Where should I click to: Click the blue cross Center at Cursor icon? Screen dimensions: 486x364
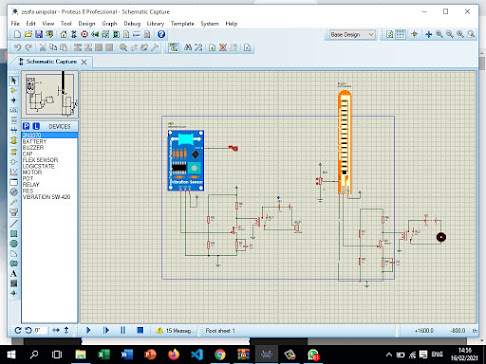tap(429, 34)
